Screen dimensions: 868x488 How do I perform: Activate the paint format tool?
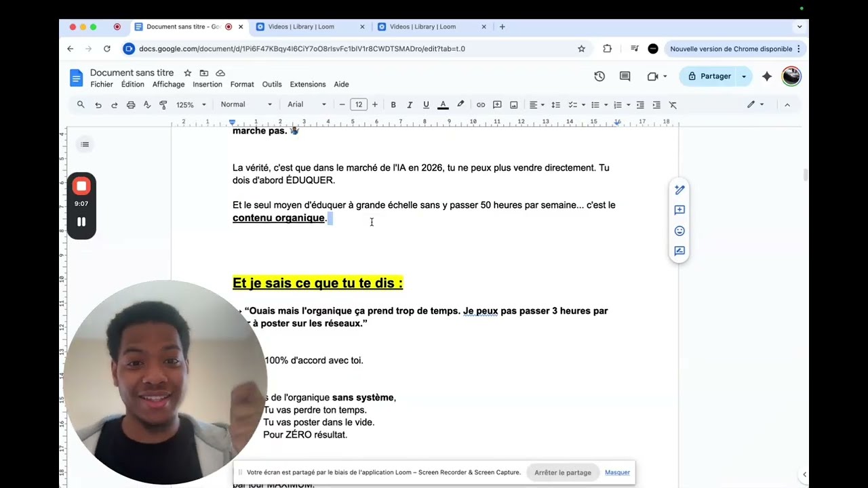tap(163, 104)
